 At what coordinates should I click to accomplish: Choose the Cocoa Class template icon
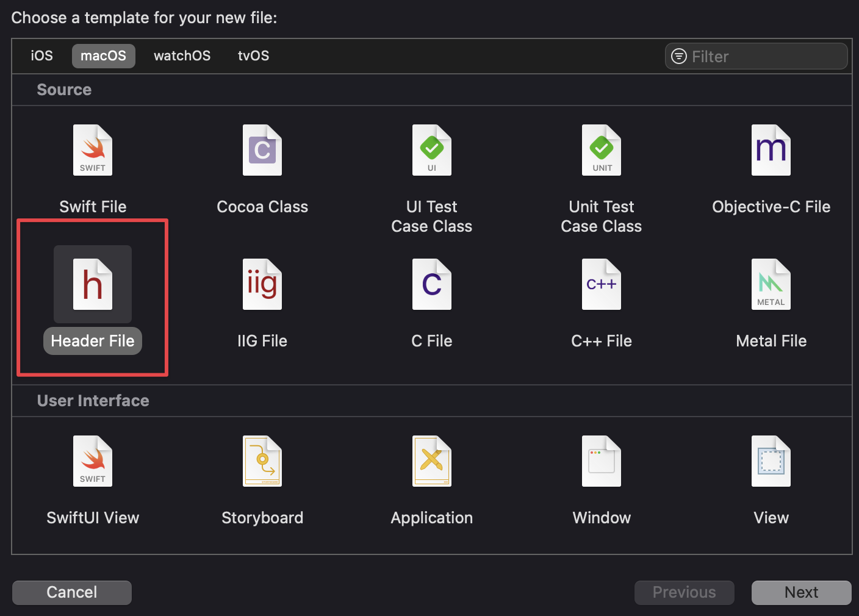[x=262, y=150]
